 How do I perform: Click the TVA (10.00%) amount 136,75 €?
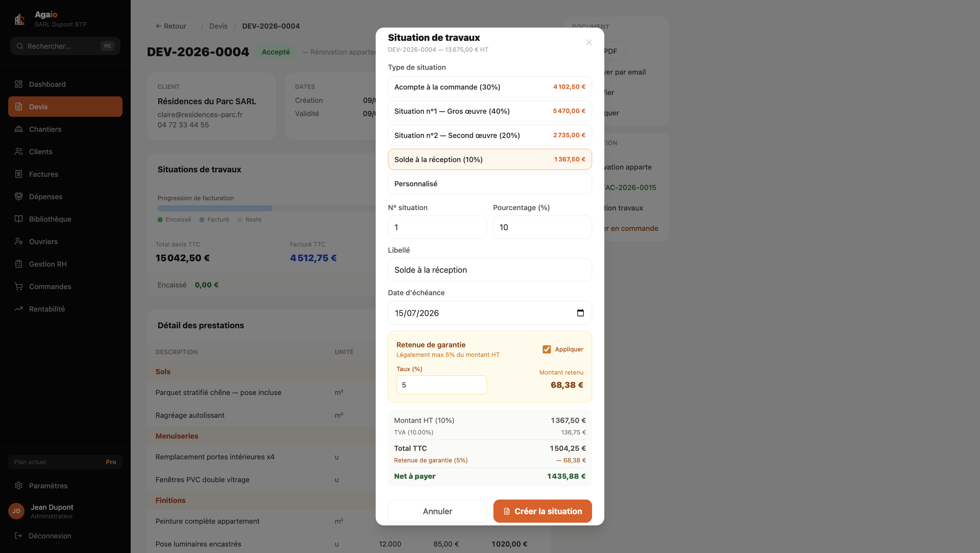click(573, 432)
